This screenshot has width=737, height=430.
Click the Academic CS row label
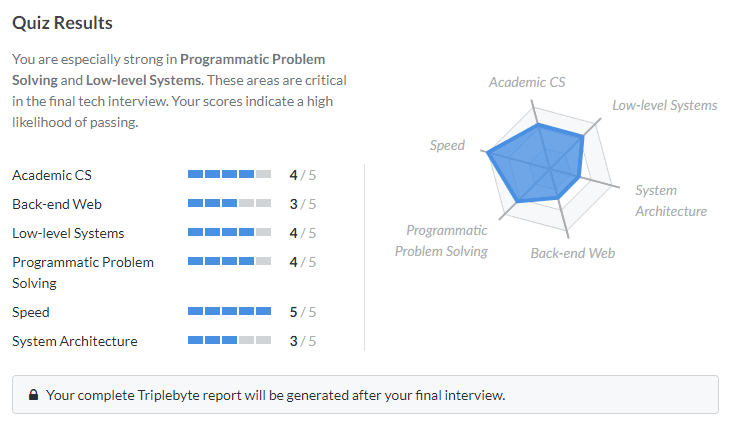pyautogui.click(x=51, y=175)
